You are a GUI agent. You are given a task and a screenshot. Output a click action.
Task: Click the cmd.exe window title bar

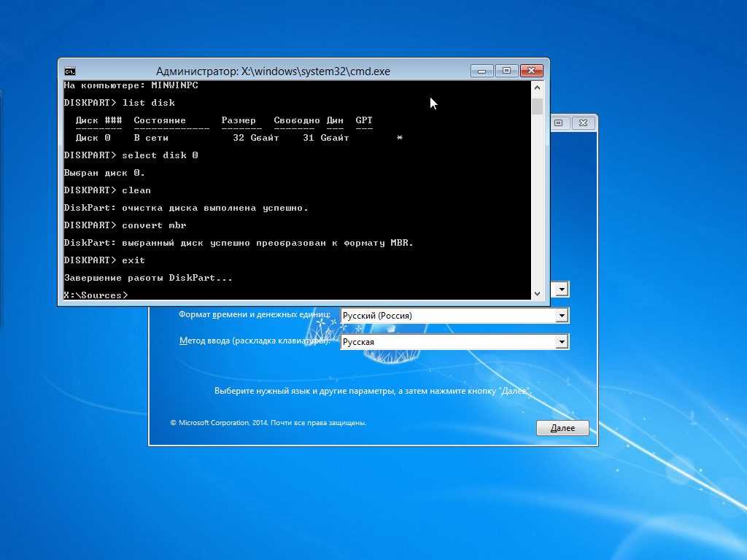[273, 71]
